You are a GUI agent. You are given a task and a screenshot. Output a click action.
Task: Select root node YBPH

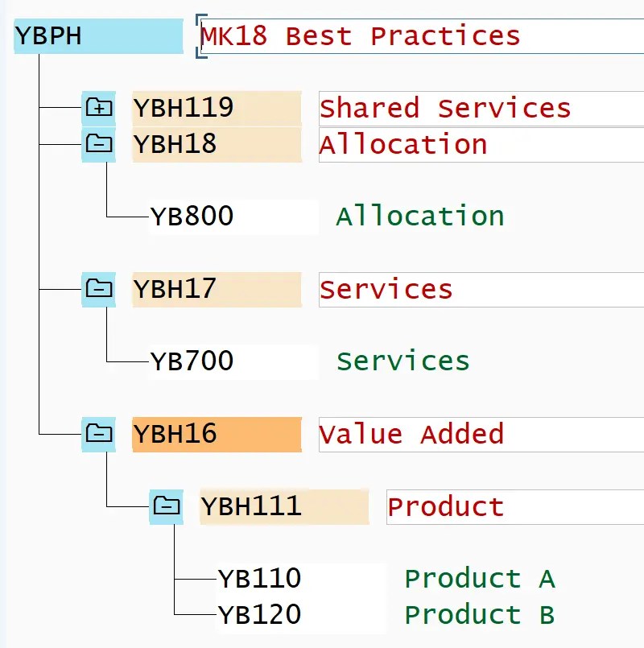pos(99,36)
